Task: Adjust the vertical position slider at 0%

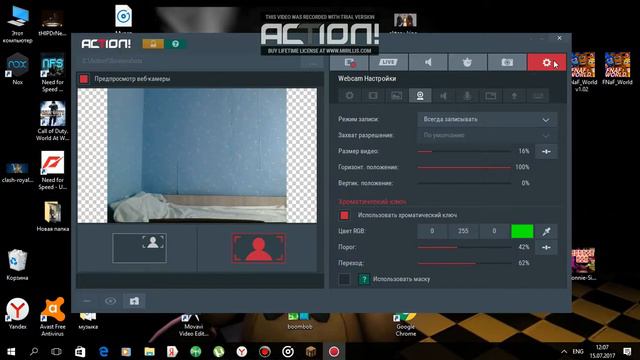Action: [x=464, y=183]
